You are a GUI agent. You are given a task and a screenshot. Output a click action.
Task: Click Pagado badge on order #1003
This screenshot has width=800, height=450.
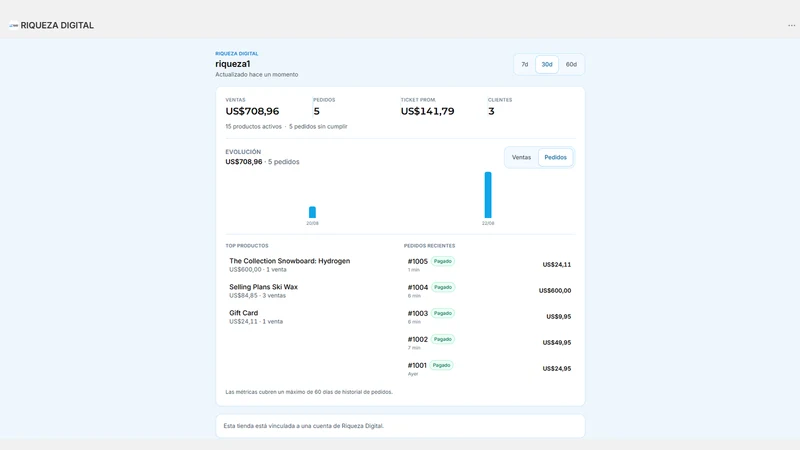443,313
